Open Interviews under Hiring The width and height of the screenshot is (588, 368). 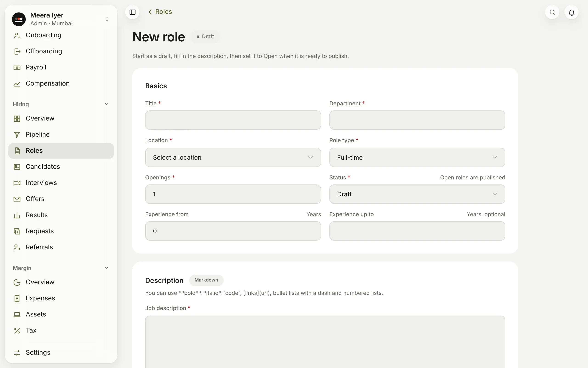point(61,183)
